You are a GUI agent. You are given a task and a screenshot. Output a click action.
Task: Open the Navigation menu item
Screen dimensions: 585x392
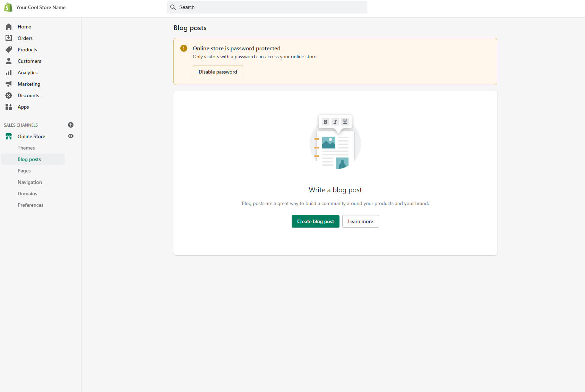click(x=30, y=182)
